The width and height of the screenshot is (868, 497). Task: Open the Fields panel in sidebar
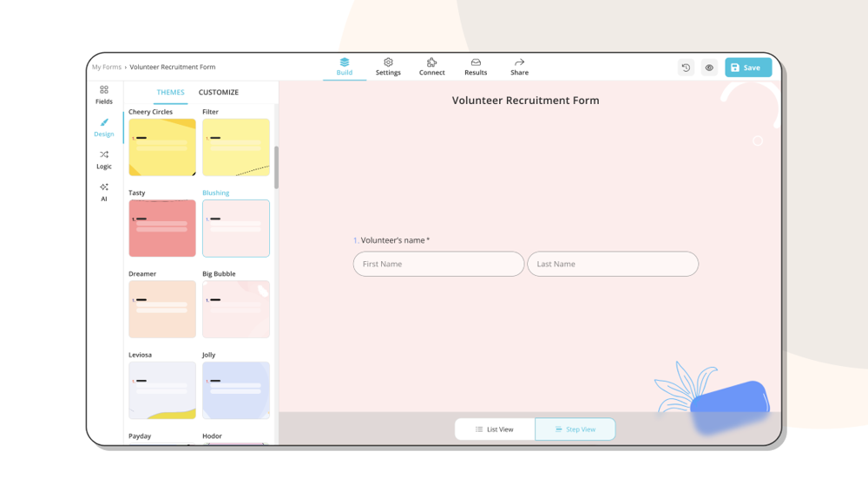tap(104, 95)
